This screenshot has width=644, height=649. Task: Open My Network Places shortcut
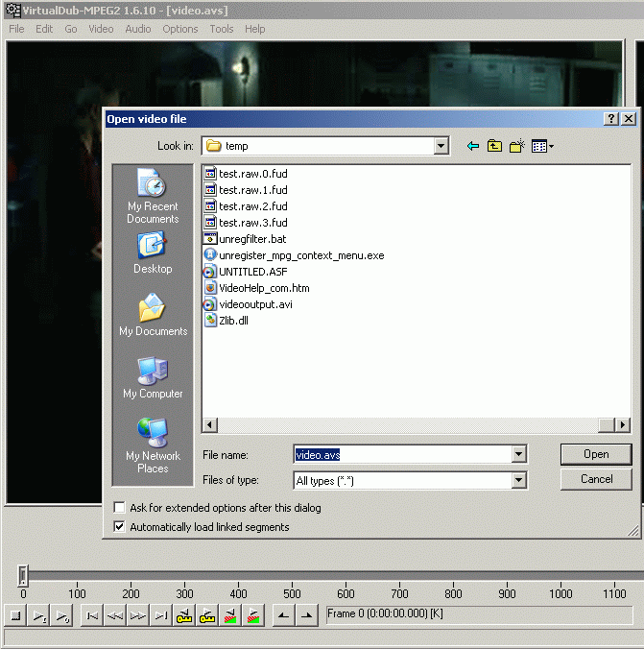point(153,445)
